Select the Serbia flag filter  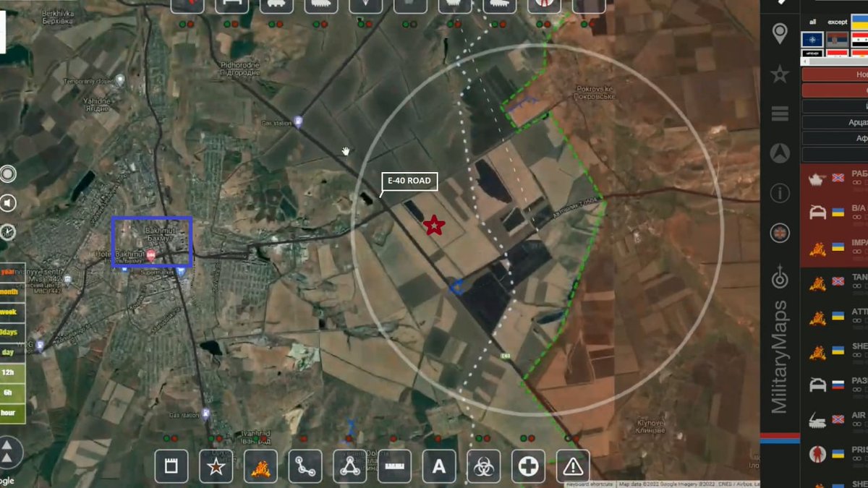[x=838, y=40]
